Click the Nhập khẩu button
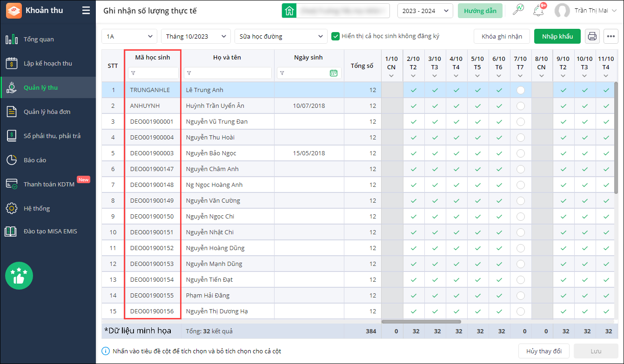Viewport: 624px width, 364px height. click(557, 36)
